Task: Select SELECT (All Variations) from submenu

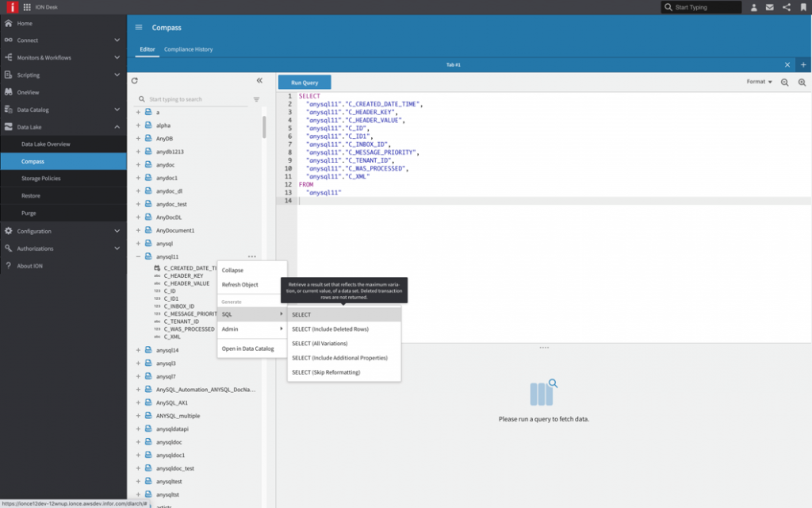Action: tap(321, 343)
